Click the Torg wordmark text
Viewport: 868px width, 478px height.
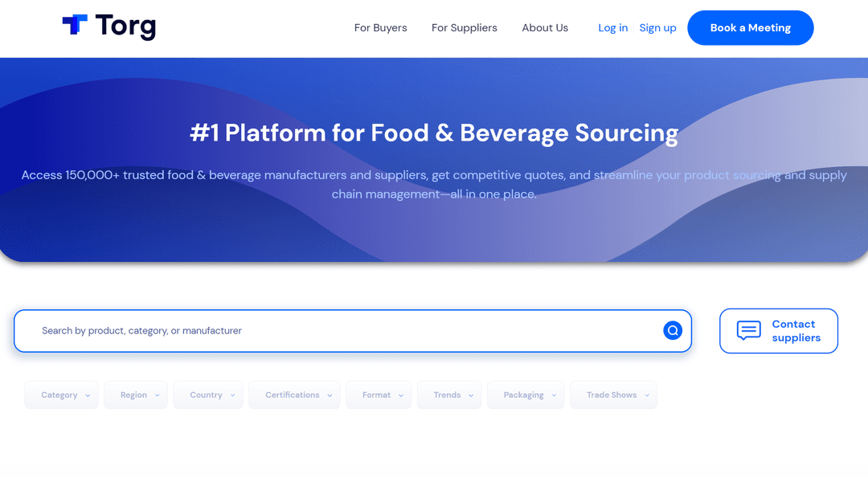125,27
